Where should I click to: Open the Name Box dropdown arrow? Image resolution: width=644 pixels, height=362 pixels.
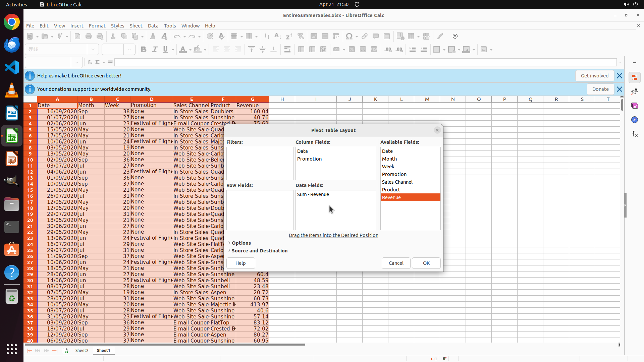tap(77, 62)
